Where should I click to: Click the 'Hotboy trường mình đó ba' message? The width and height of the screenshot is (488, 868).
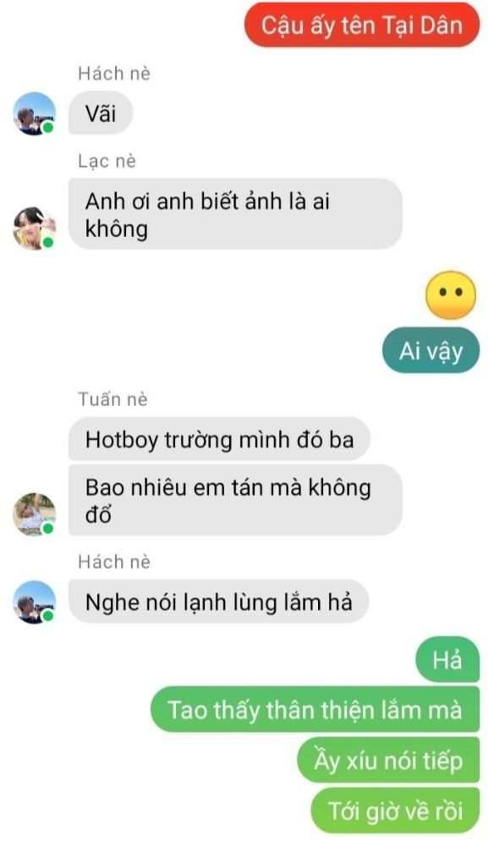point(219,439)
